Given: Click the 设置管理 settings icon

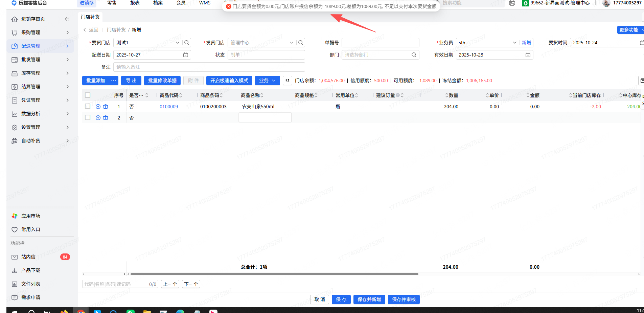Looking at the screenshot, I should (15, 127).
